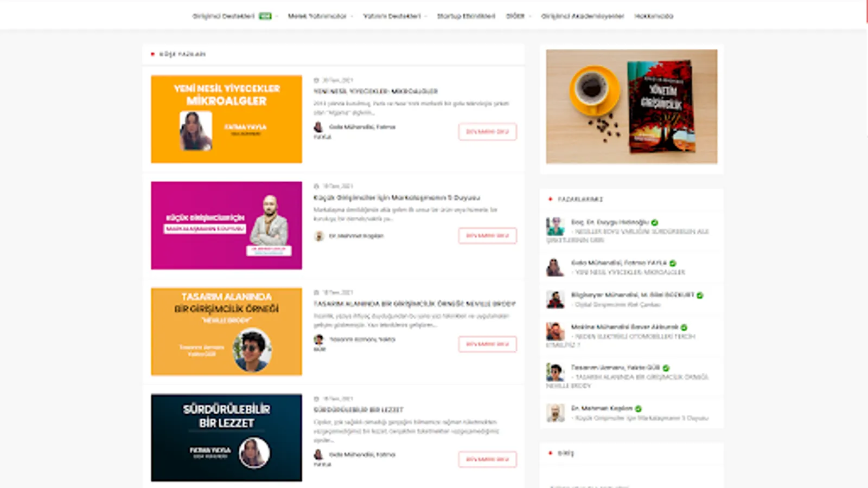
Task: Open the article title Sürdürülebilir Bir Lezzet
Action: 358,410
